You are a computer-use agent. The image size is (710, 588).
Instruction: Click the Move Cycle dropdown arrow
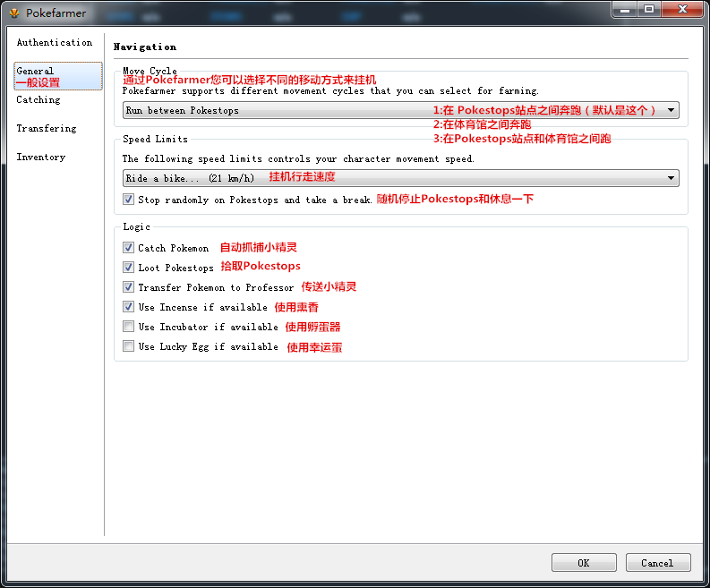click(x=671, y=110)
